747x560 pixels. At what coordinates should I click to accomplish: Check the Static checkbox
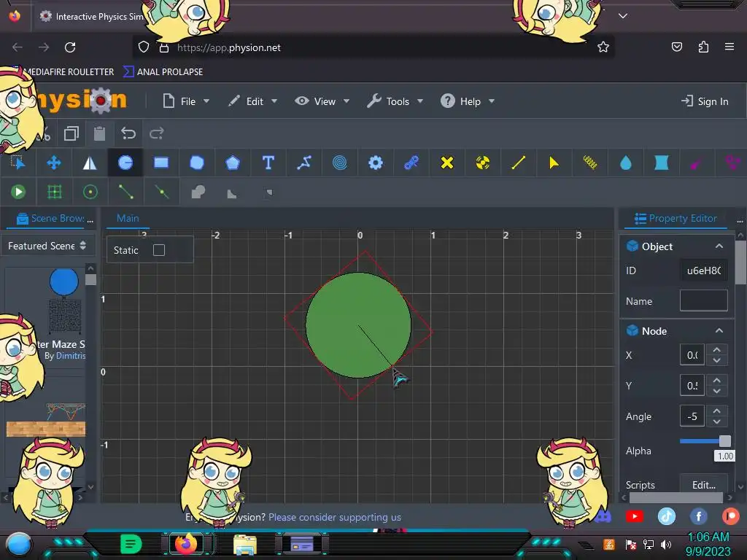(159, 250)
